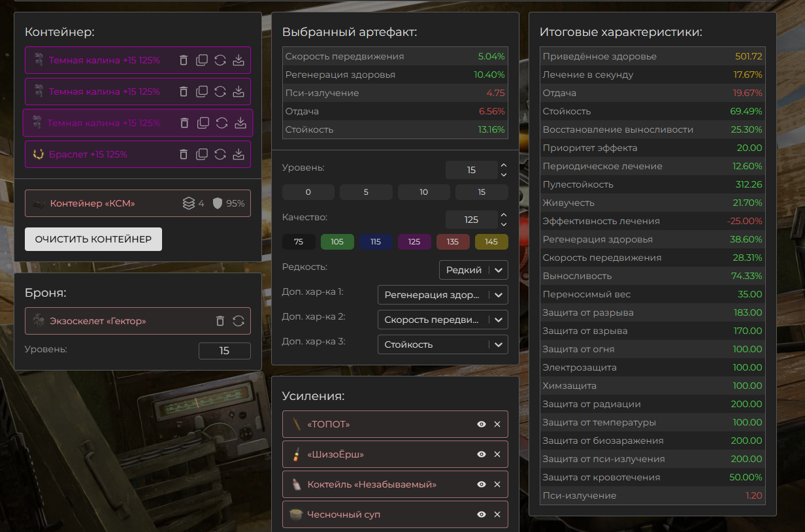Click the Уровень input field in the artifact panel
This screenshot has width=805, height=532.
[471, 170]
